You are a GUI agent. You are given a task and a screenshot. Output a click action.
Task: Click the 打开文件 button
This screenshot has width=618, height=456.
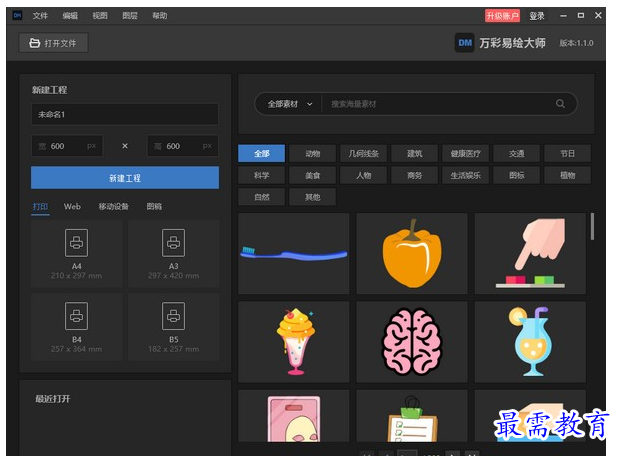point(54,43)
